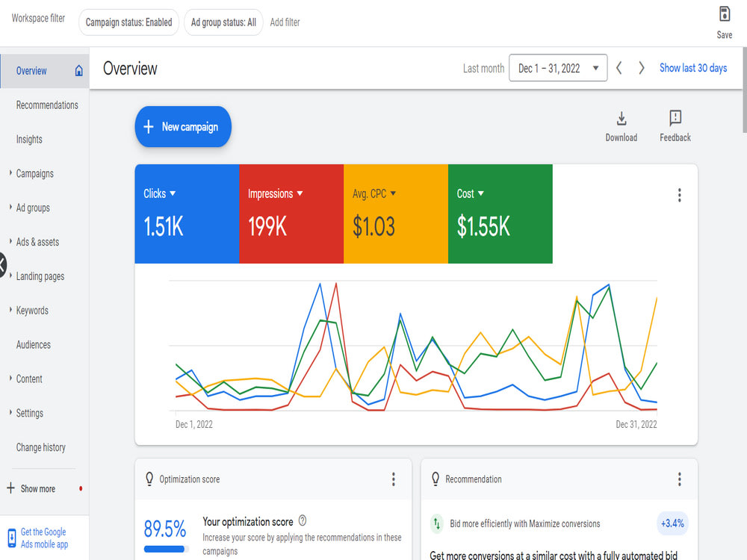Open Audiences in the sidebar
This screenshot has height=560, width=747.
click(34, 345)
